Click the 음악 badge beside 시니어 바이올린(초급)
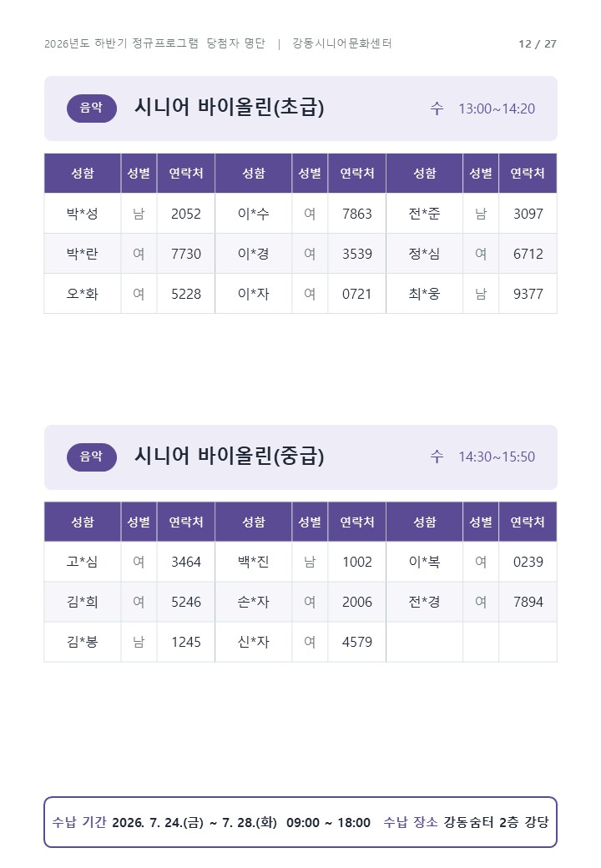 click(x=92, y=108)
